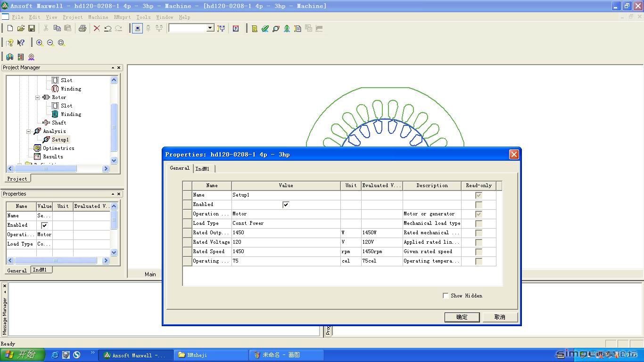Open the Load Type value Const Power

pyautogui.click(x=286, y=223)
